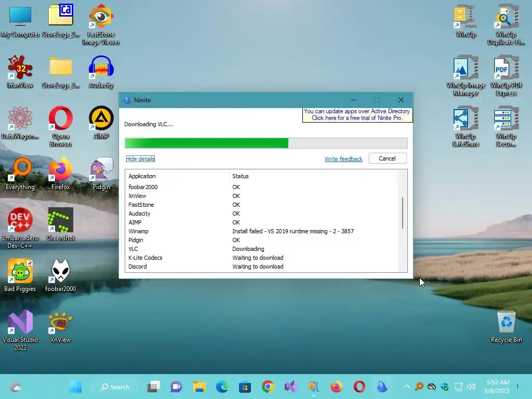Open the WinZip desktop shortcut
Image resolution: width=532 pixels, height=399 pixels.
(465, 21)
